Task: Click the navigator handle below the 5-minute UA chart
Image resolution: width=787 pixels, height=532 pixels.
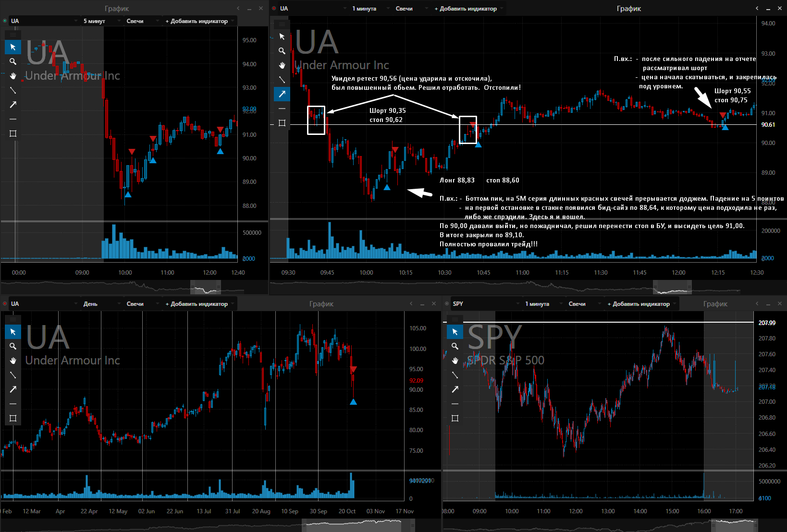Action: tap(206, 287)
